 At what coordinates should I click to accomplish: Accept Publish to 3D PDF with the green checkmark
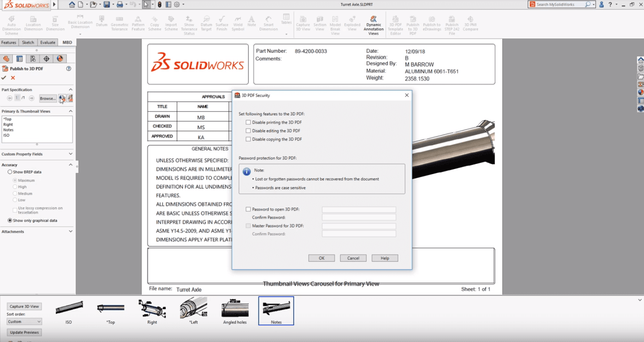(x=4, y=78)
